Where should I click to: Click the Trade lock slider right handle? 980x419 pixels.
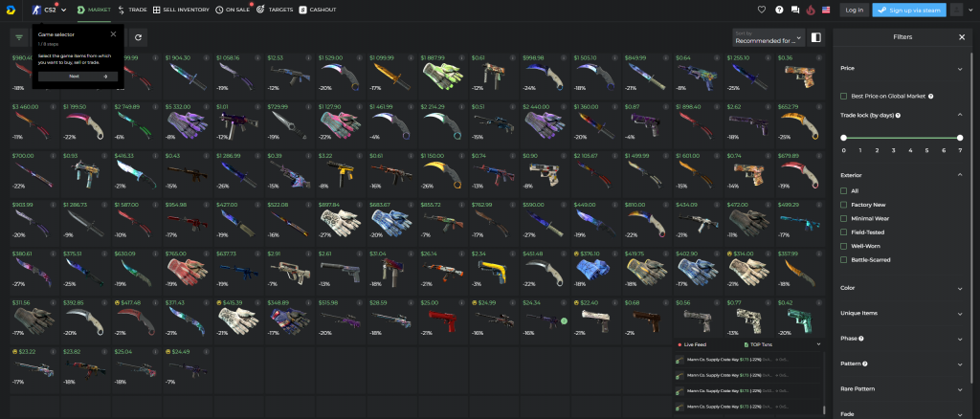(959, 138)
